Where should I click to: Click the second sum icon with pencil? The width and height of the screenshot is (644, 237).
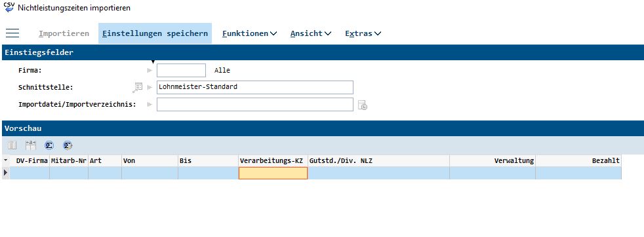68,145
